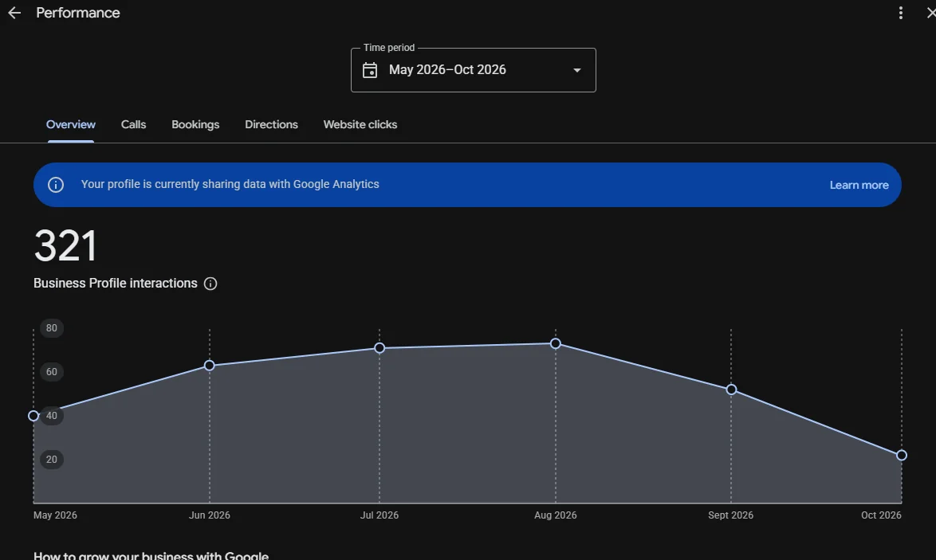This screenshot has height=560, width=936.
Task: Select the Oct 2026 data point on chart
Action: (x=902, y=455)
